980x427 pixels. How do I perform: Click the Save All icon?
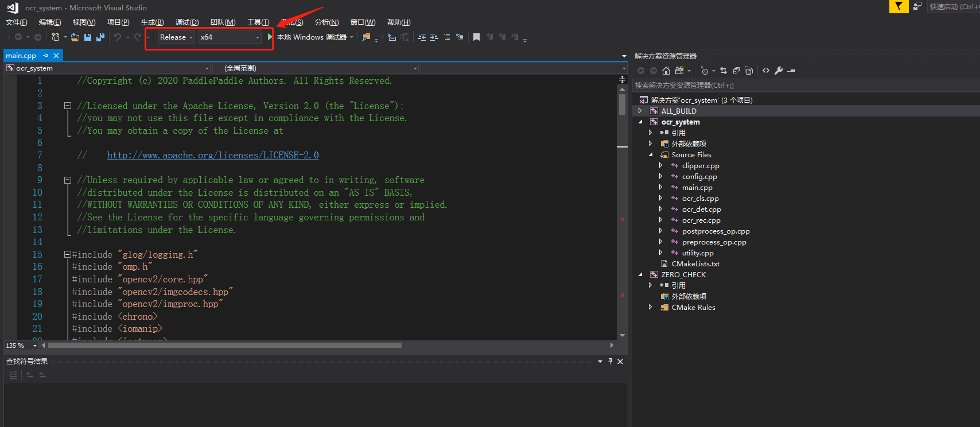pyautogui.click(x=100, y=37)
